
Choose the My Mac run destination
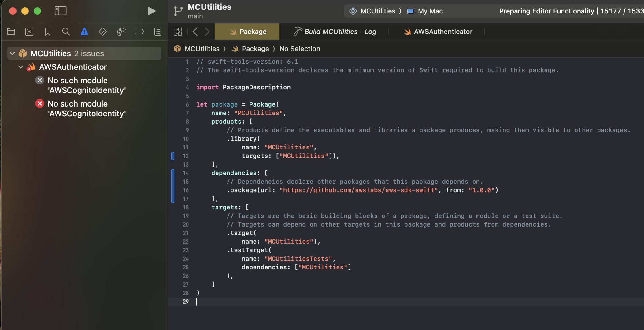tap(425, 11)
